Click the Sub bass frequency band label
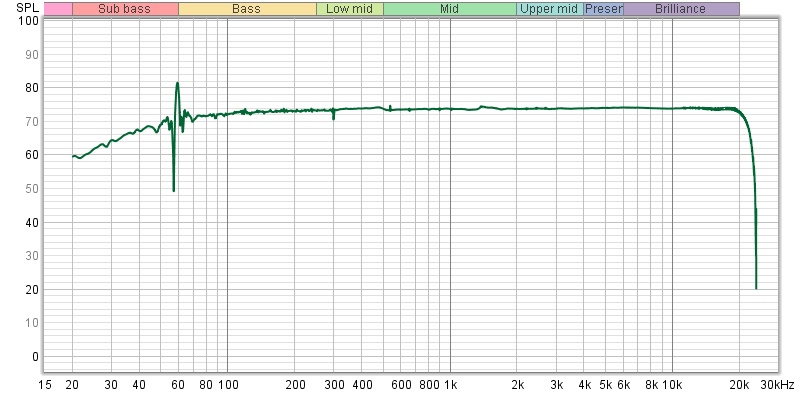This screenshot has width=800, height=397. click(x=126, y=9)
